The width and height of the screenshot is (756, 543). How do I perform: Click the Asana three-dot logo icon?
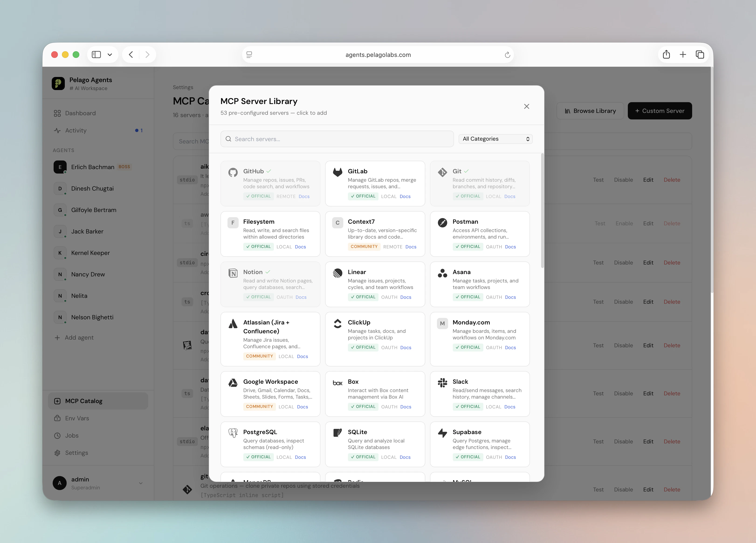(x=442, y=273)
